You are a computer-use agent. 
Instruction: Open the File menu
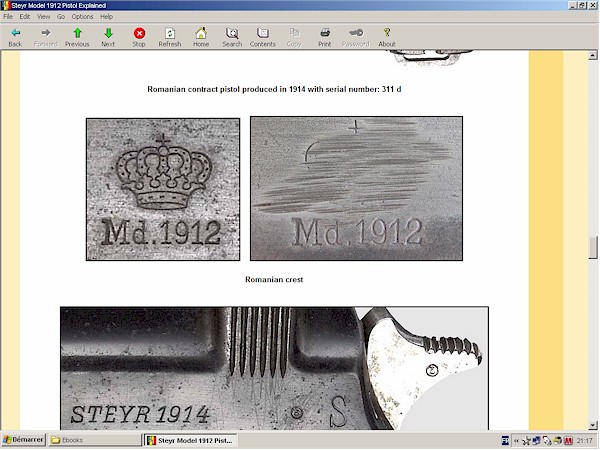pos(8,17)
